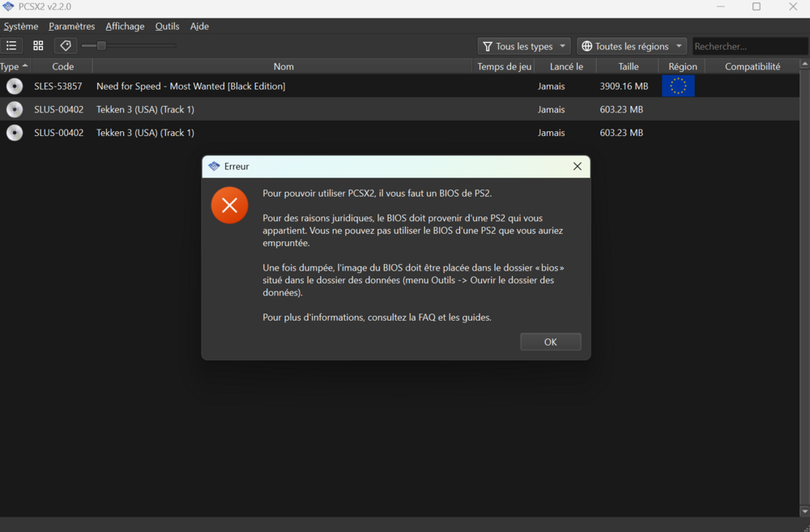Click the Rechercher search field

point(749,46)
